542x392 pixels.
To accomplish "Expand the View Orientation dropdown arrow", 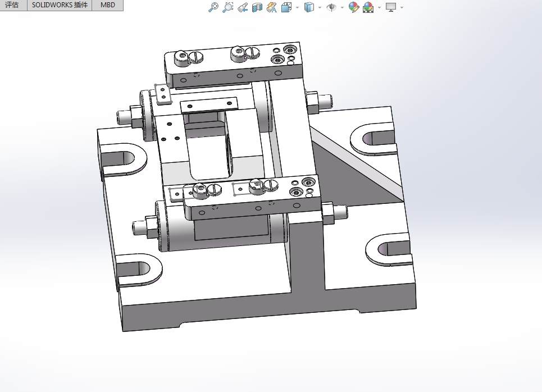I will coord(297,8).
